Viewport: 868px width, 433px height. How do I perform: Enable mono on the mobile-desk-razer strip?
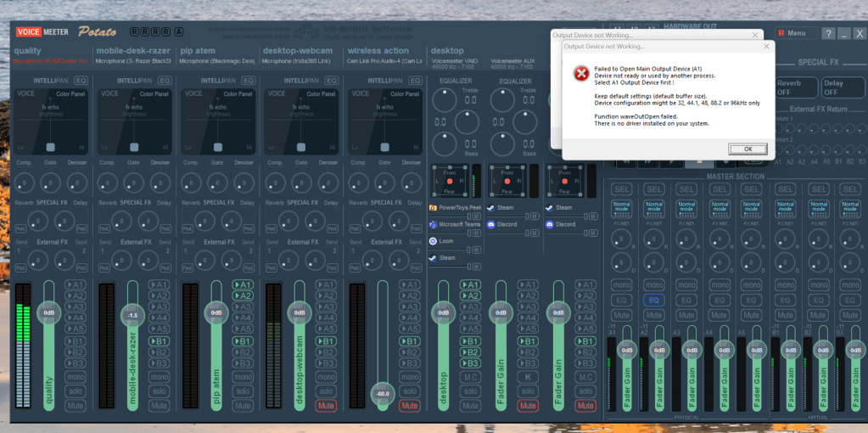coord(160,377)
